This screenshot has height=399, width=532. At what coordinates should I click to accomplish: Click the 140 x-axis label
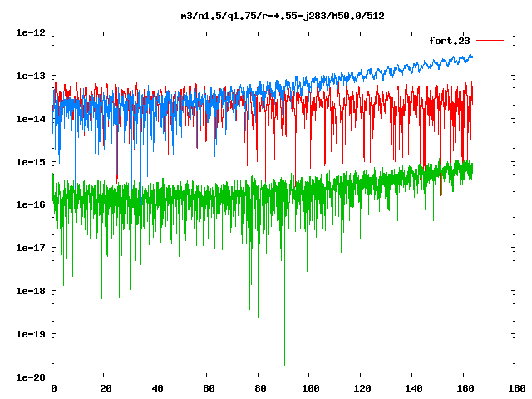coord(414,388)
